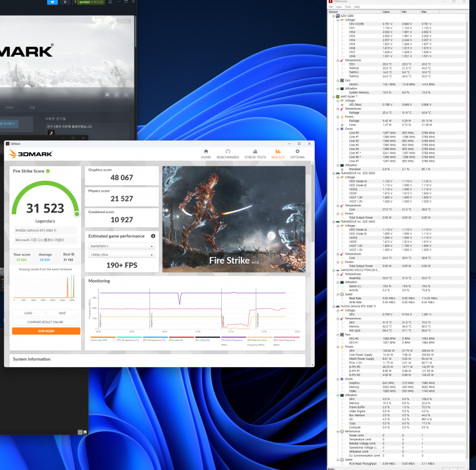Click the info icon on Steam game page
476x470 pixels.
(x=116, y=95)
